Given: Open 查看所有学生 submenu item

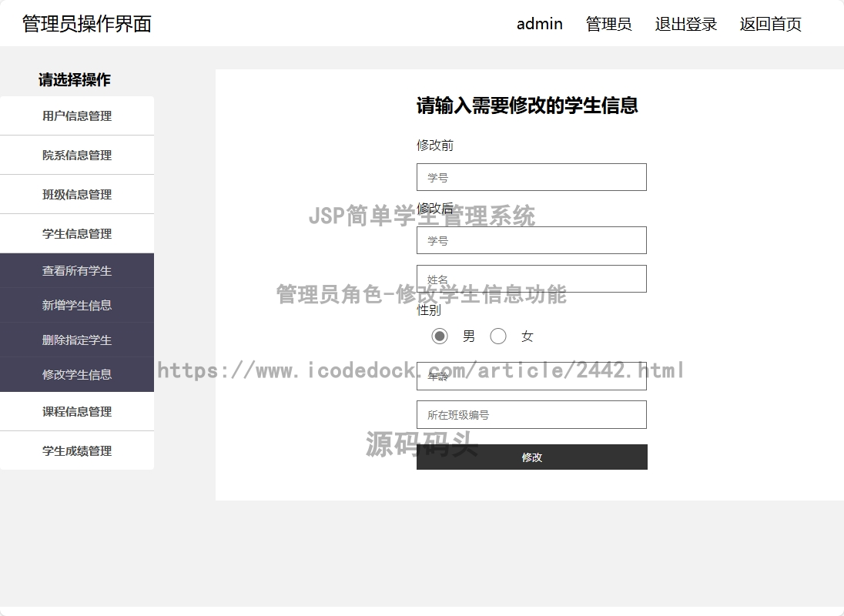Looking at the screenshot, I should [x=77, y=270].
